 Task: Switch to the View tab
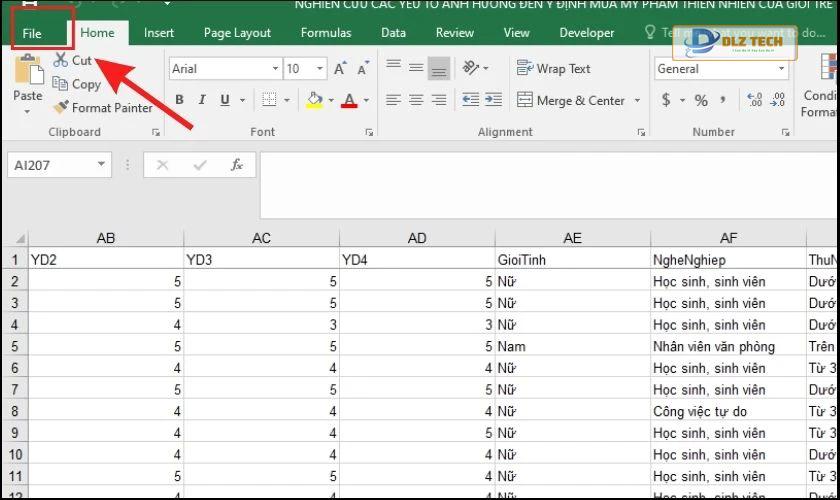pyautogui.click(x=516, y=33)
